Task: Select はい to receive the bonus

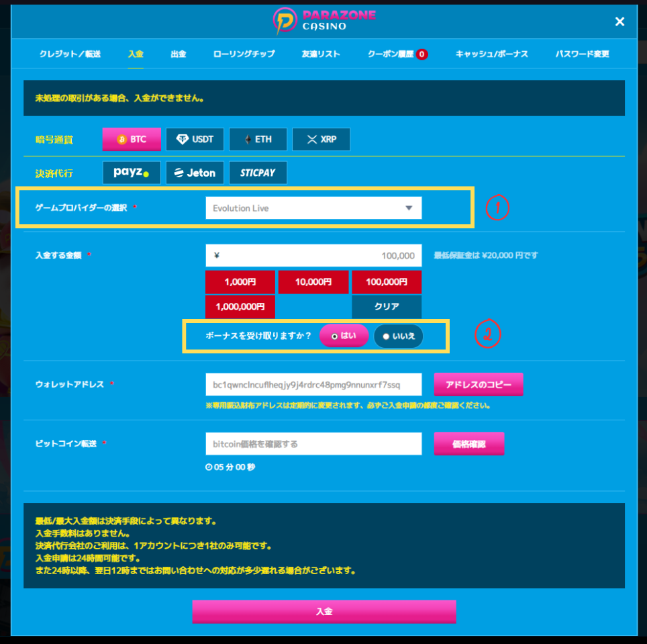Action: (x=344, y=336)
